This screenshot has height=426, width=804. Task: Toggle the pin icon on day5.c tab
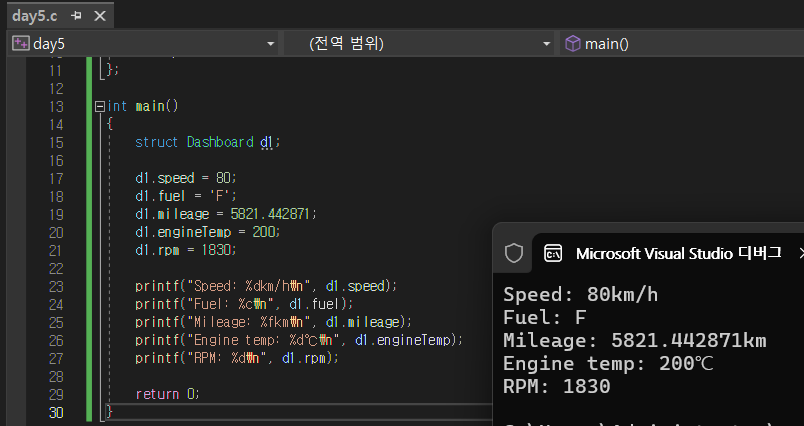tap(76, 16)
